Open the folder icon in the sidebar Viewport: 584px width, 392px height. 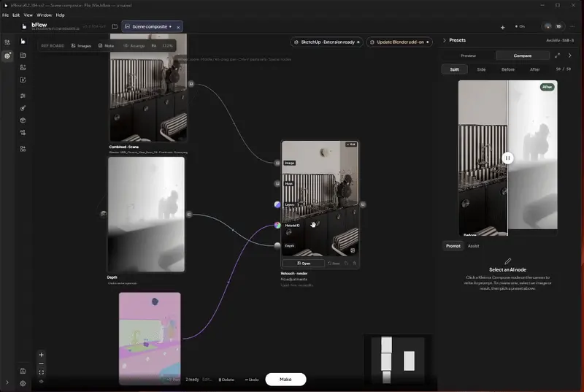[x=23, y=55]
